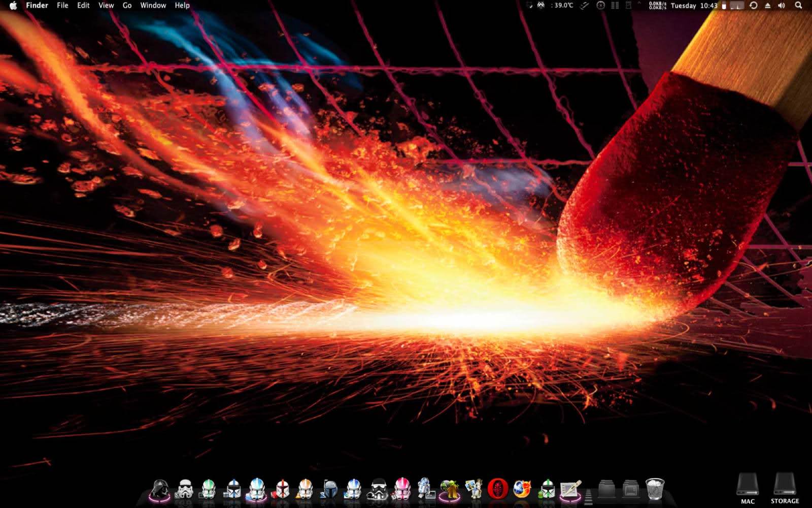Image resolution: width=812 pixels, height=508 pixels.
Task: Launch Firefox from the dock
Action: pos(521,489)
